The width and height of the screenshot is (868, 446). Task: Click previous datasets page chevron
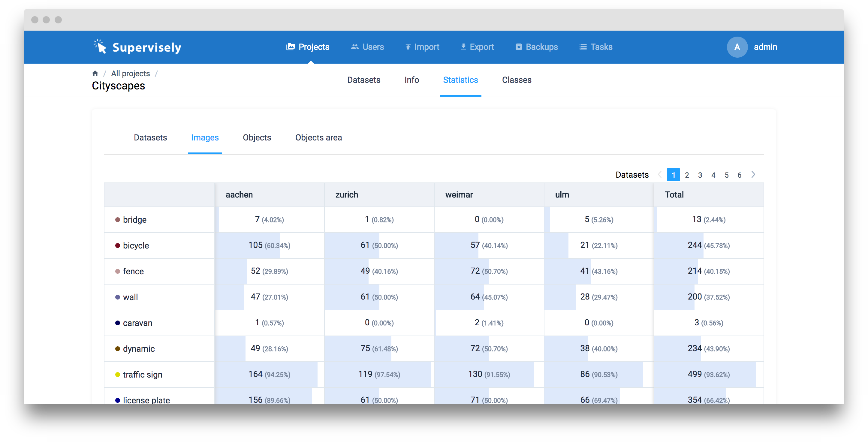tap(659, 174)
